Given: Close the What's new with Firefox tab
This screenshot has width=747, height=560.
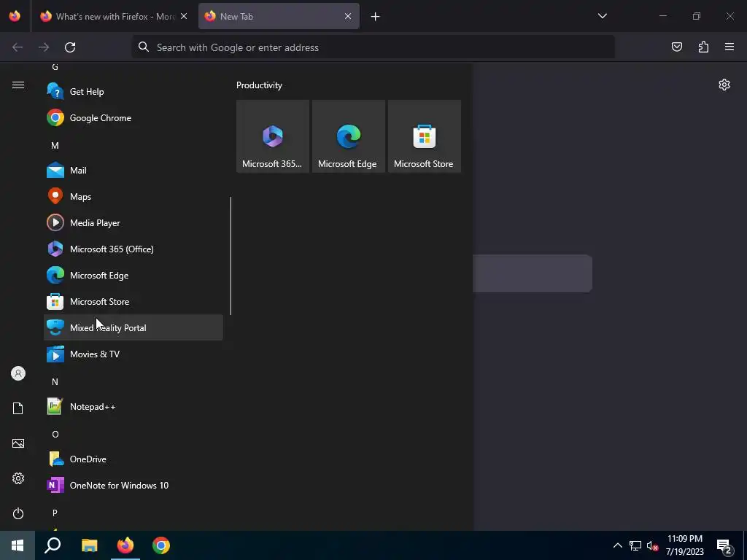Looking at the screenshot, I should (x=184, y=16).
